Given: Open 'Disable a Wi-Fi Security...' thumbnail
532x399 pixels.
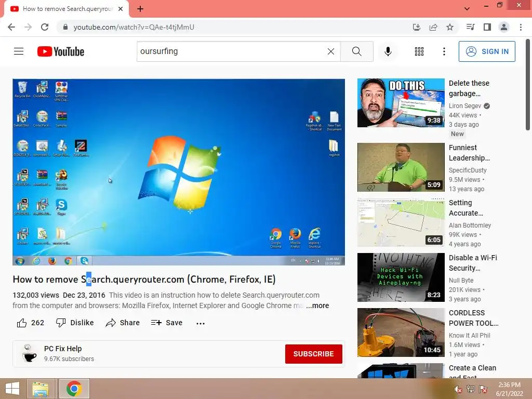Looking at the screenshot, I should (x=401, y=277).
